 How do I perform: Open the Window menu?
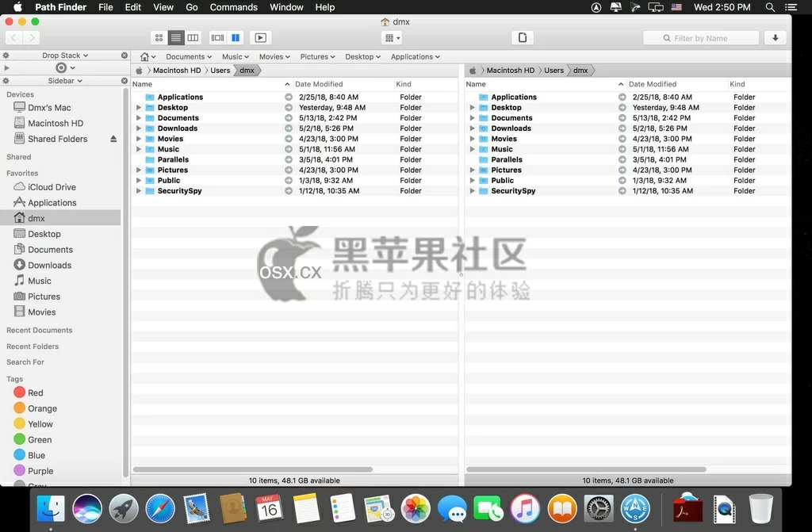286,7
